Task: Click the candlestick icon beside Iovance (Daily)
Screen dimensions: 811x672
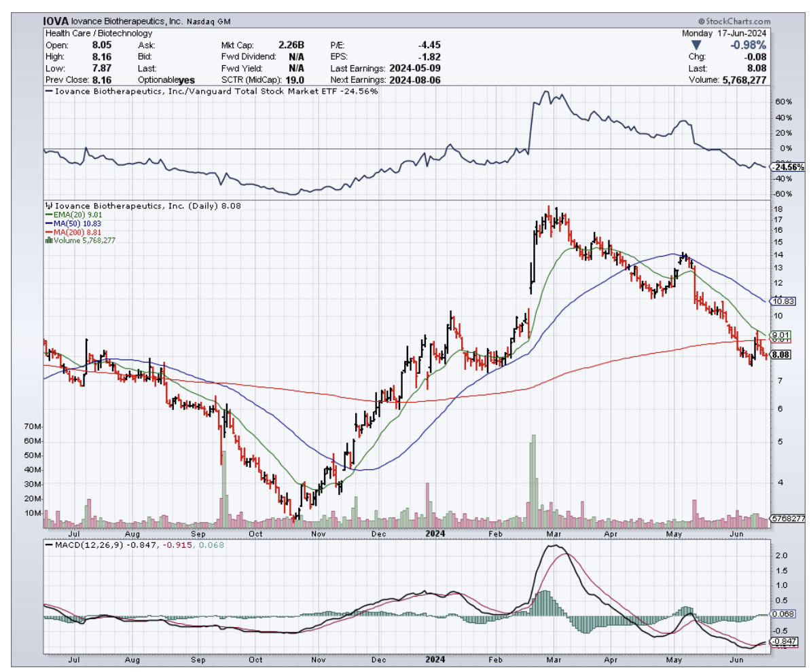Action: coord(48,205)
